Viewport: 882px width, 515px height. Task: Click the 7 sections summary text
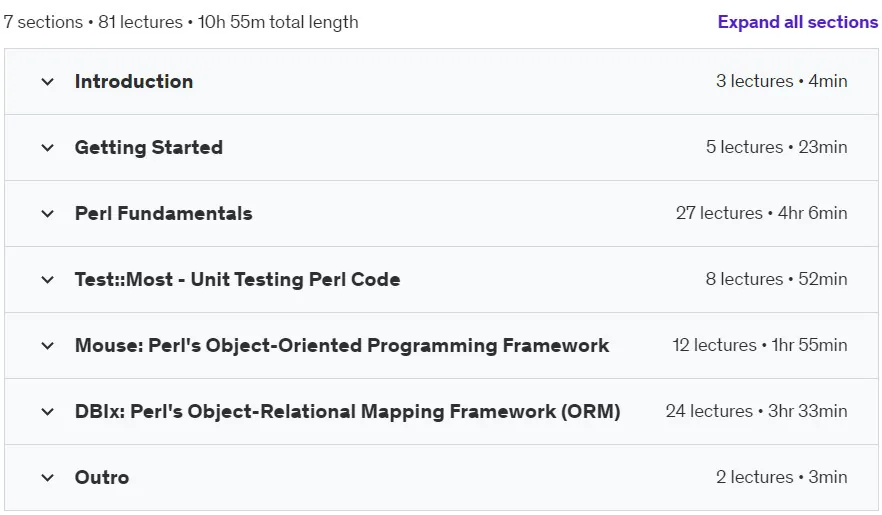pos(181,22)
